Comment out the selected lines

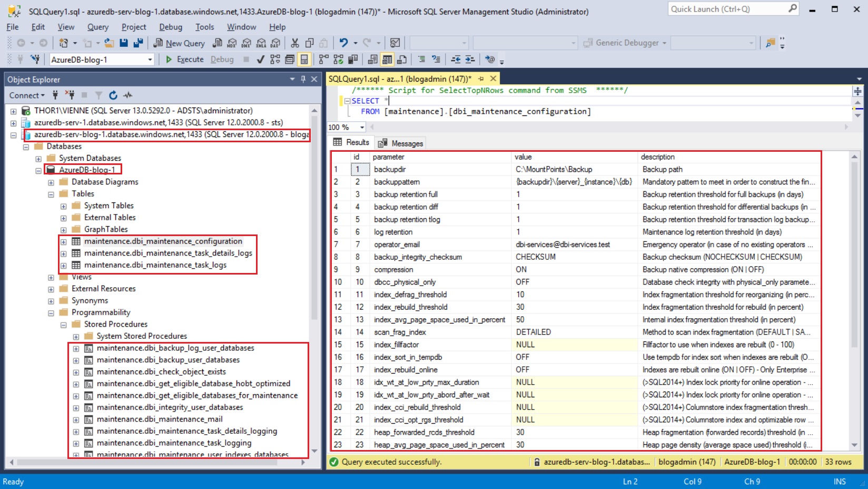(421, 60)
